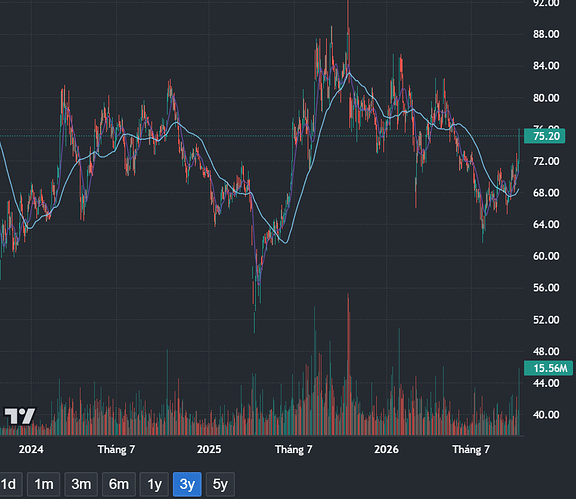576x499 pixels.
Task: Click the 2025 time axis label
Action: pos(209,449)
